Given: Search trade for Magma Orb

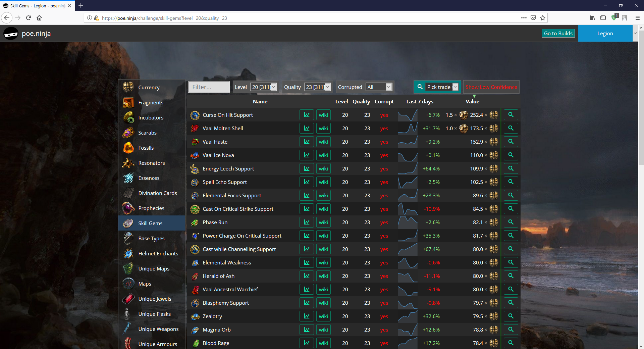Looking at the screenshot, I should click(x=511, y=330).
